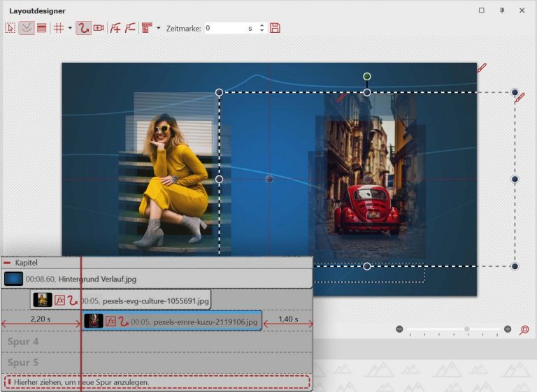Open the alignment options dropdown arrow
Image resolution: width=537 pixels, height=392 pixels.
(158, 28)
